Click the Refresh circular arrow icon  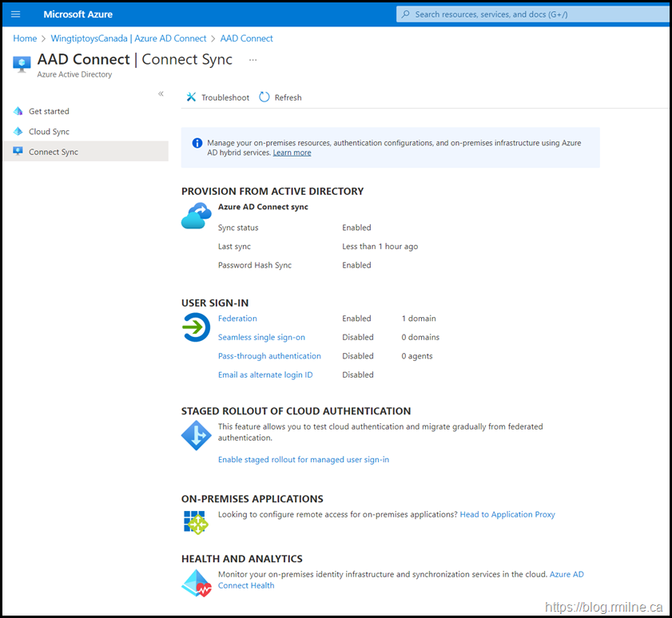click(x=264, y=97)
